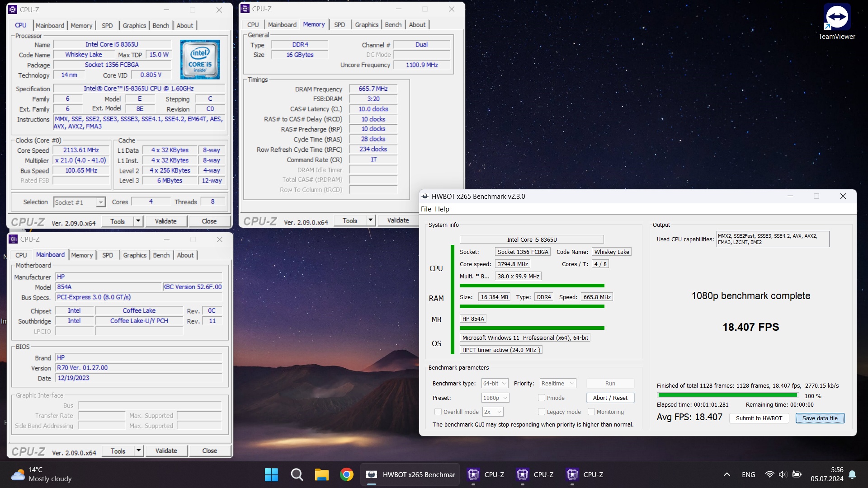
Task: Click DRAM Frequency 665.7 MHz value
Action: [x=373, y=89]
